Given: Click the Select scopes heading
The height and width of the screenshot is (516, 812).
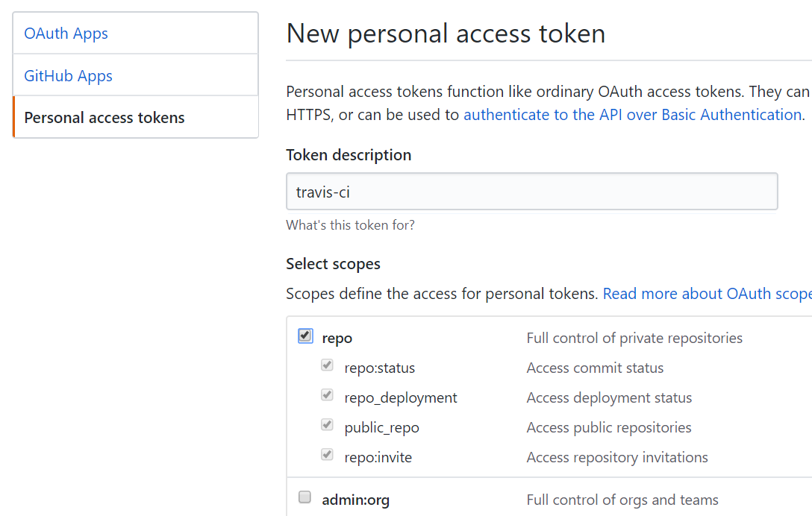Looking at the screenshot, I should [333, 264].
